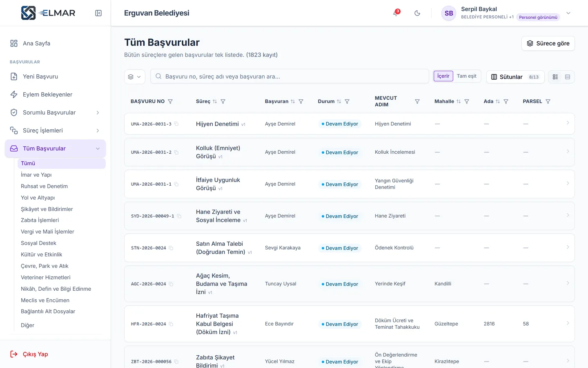Image resolution: width=588 pixels, height=368 pixels.
Task: Open Sütunlar column selector
Action: pos(515,77)
